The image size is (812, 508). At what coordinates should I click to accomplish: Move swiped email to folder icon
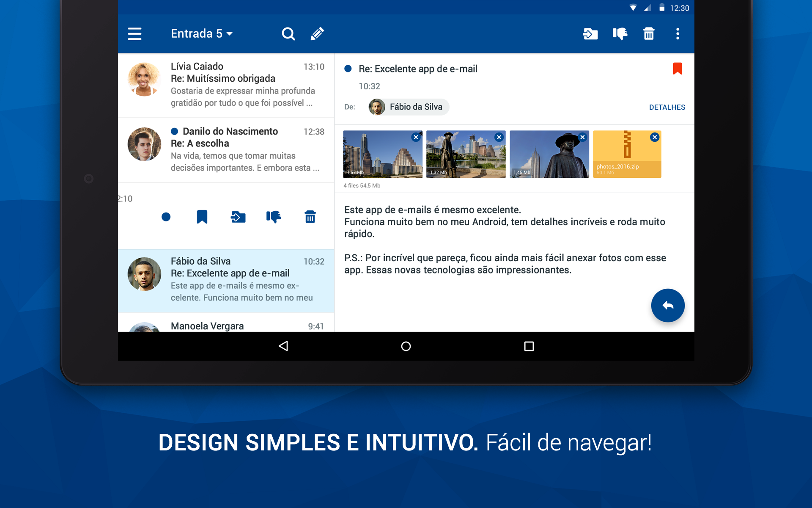(238, 217)
